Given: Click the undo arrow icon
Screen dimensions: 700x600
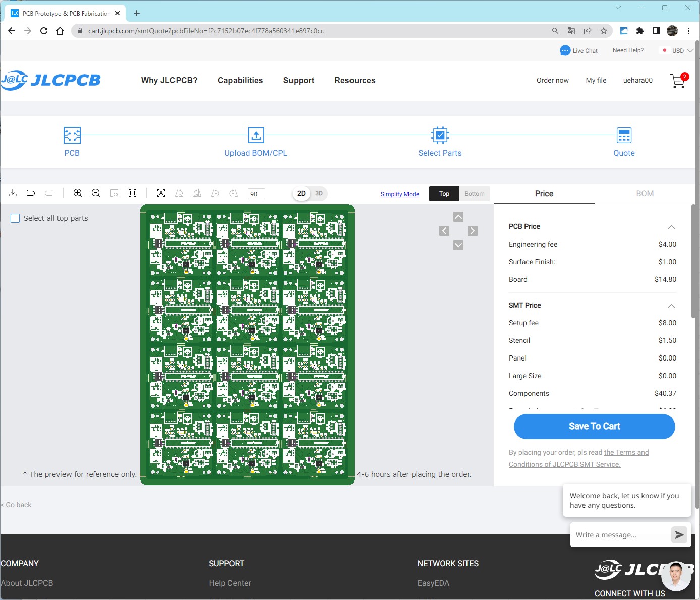Looking at the screenshot, I should coord(31,193).
